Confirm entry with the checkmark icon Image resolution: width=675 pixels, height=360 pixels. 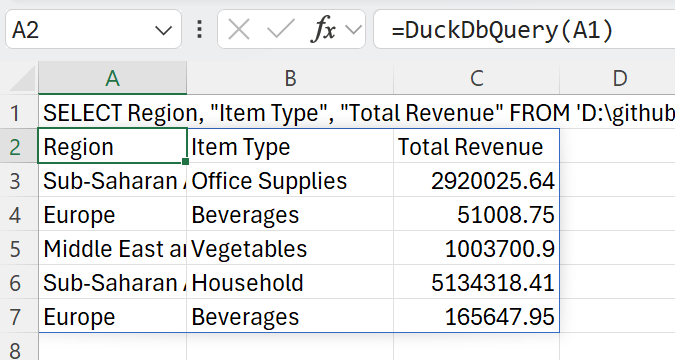pos(281,30)
